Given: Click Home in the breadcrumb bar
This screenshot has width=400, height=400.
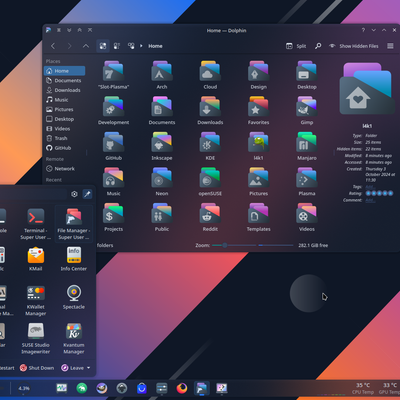Looking at the screenshot, I should (155, 46).
